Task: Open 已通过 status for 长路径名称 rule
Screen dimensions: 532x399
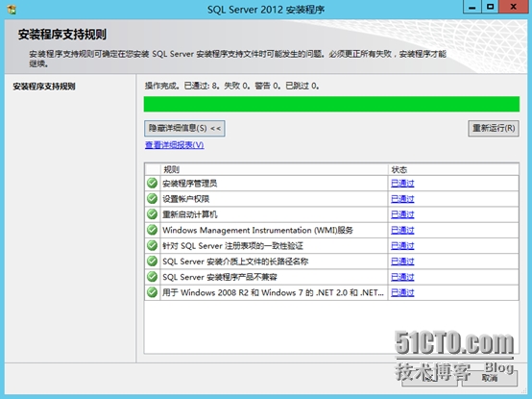Action: point(402,262)
